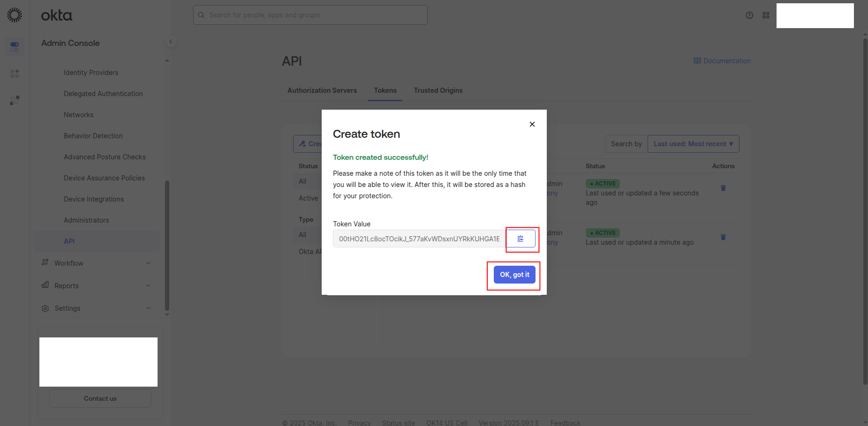This screenshot has width=868, height=426.
Task: Collapse the Admin Console sidebar
Action: tap(171, 42)
